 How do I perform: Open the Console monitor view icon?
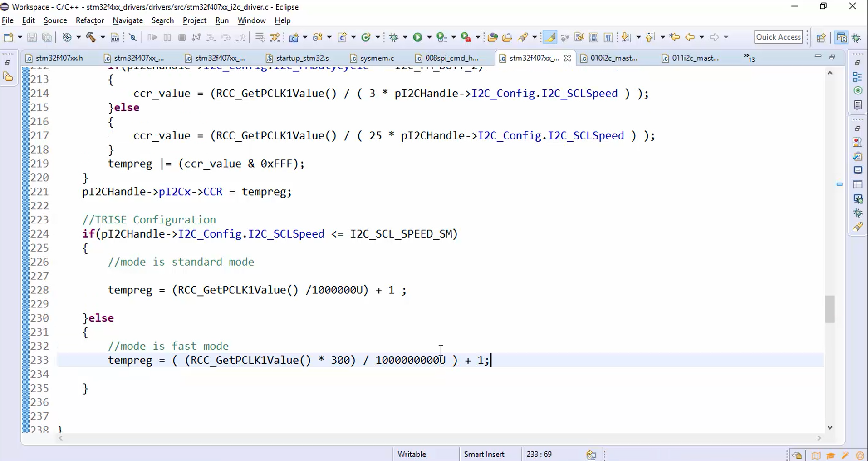click(x=858, y=170)
